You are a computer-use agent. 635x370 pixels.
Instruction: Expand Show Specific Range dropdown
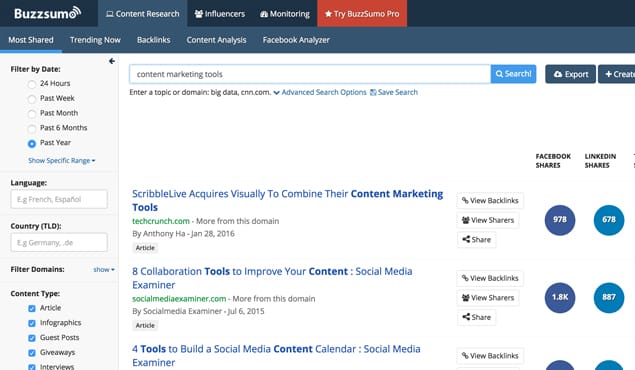coord(62,161)
